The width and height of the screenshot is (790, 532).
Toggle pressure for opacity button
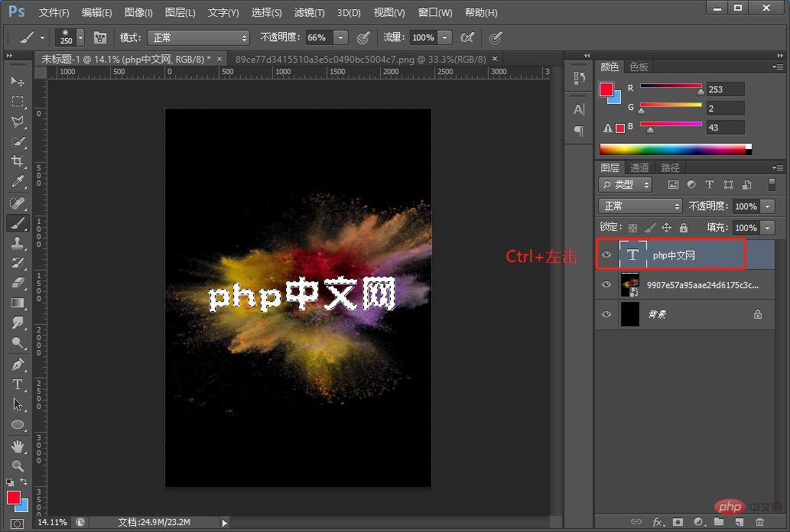(363, 37)
